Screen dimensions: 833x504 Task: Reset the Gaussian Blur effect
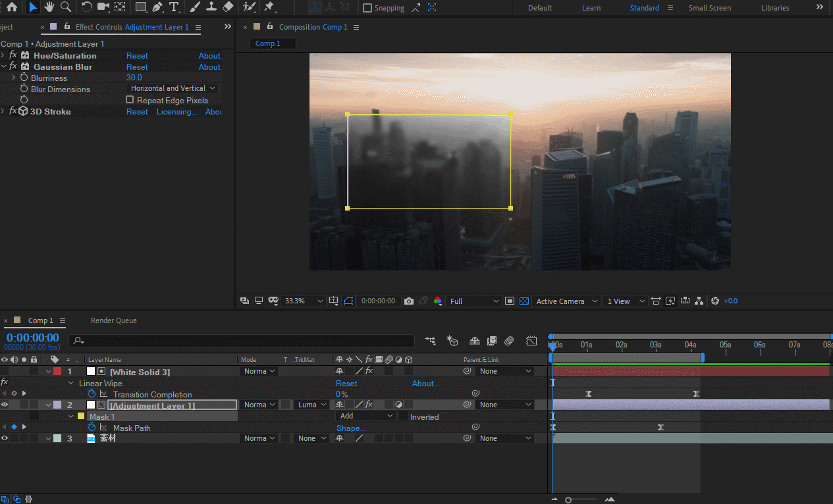pyautogui.click(x=137, y=67)
